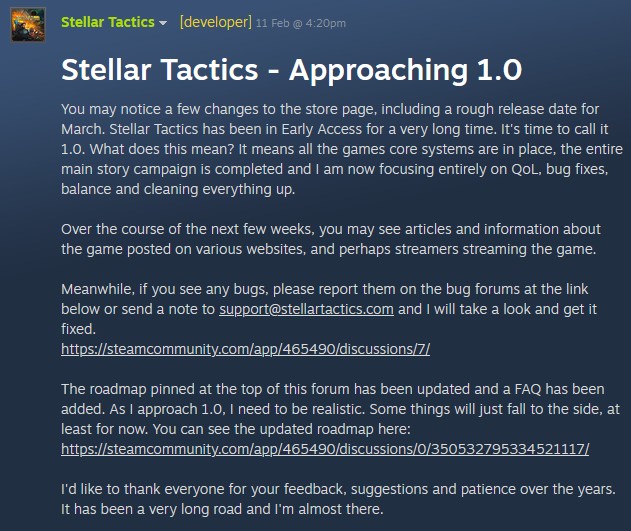Click the word "FAQ" in roadmap paragraph
The width and height of the screenshot is (631, 531).
click(x=512, y=388)
